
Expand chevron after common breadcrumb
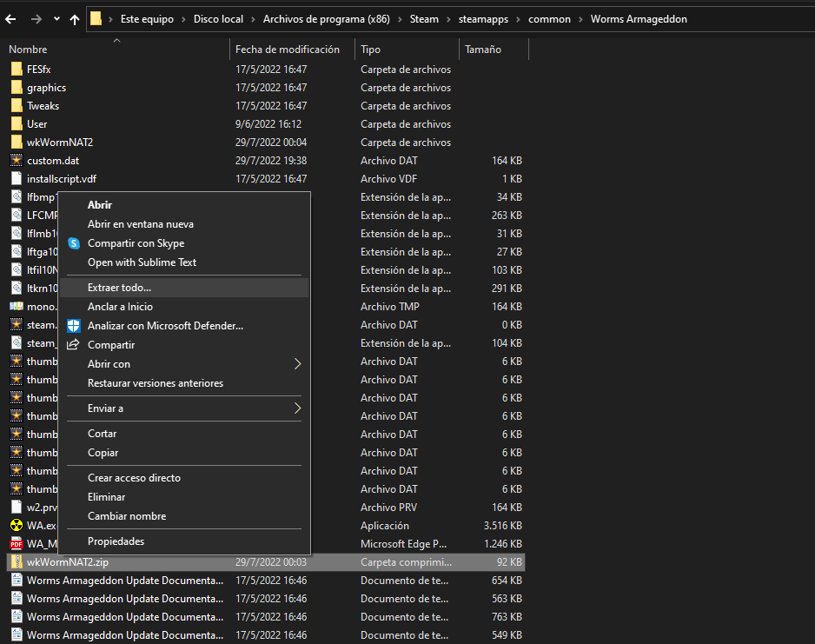coord(580,19)
